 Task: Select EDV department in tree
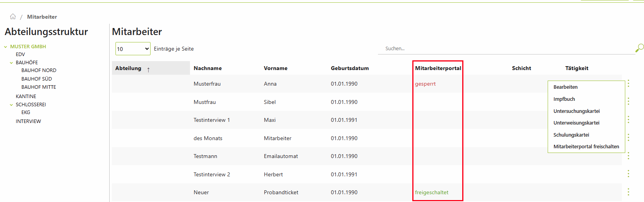coord(20,54)
